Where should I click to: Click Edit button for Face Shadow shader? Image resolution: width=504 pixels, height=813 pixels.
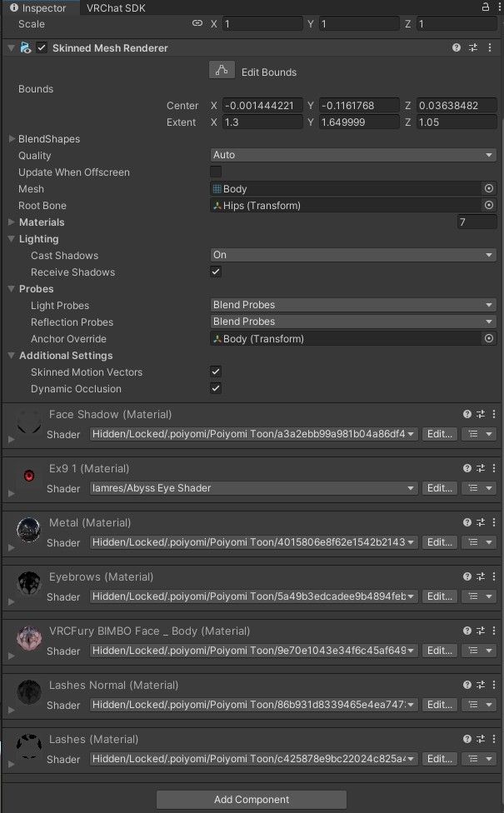pos(439,434)
